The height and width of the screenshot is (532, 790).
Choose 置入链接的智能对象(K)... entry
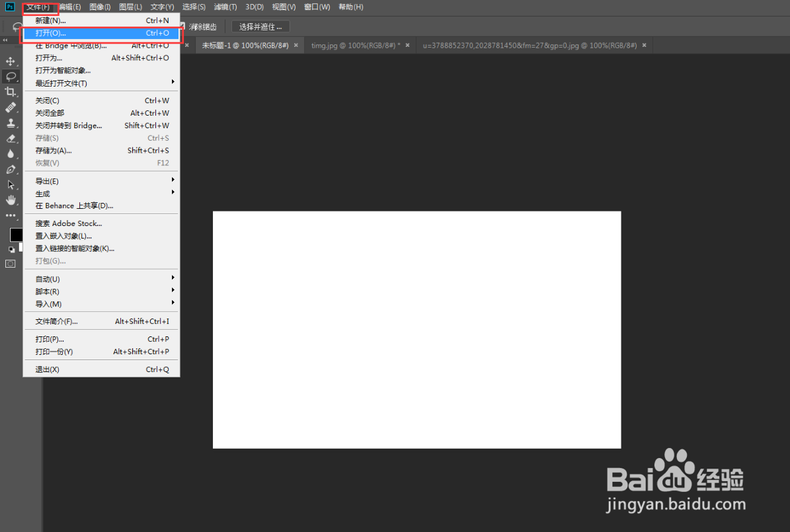101,248
